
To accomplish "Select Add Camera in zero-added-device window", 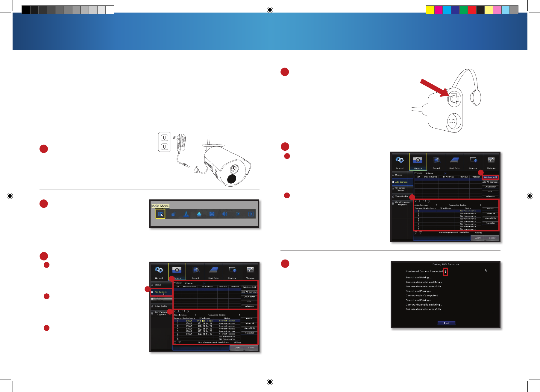I will [x=402, y=182].
